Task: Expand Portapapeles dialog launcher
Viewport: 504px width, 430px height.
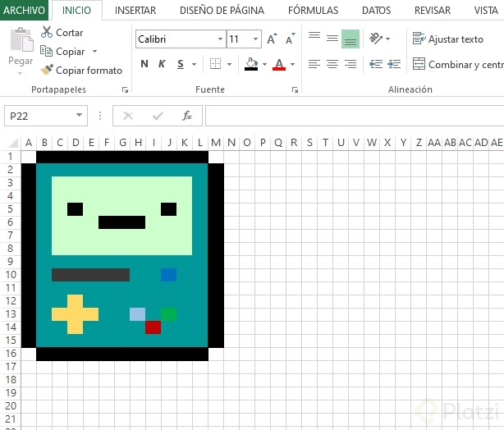Action: click(x=125, y=90)
